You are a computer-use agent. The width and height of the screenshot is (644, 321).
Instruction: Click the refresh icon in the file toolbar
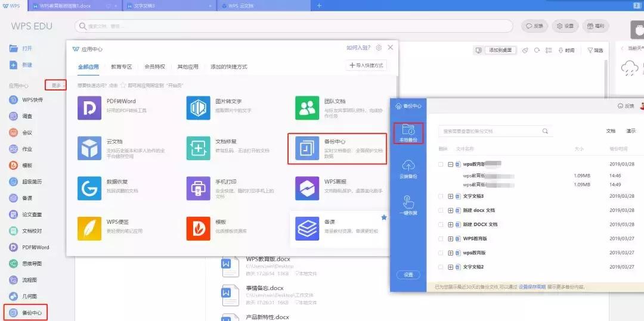pyautogui.click(x=537, y=50)
